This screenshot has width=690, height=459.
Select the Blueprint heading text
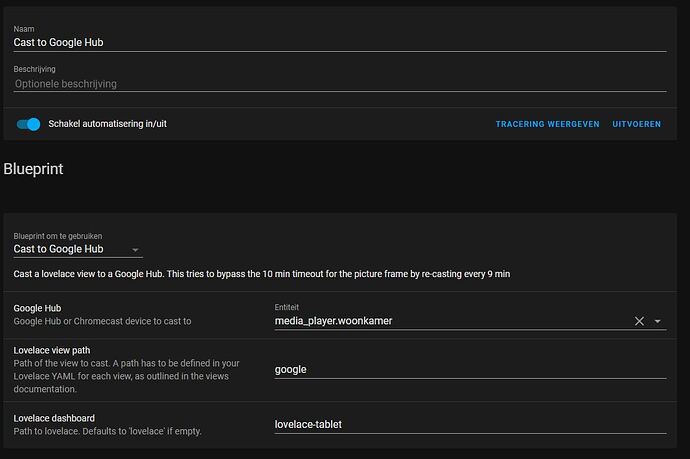(33, 169)
